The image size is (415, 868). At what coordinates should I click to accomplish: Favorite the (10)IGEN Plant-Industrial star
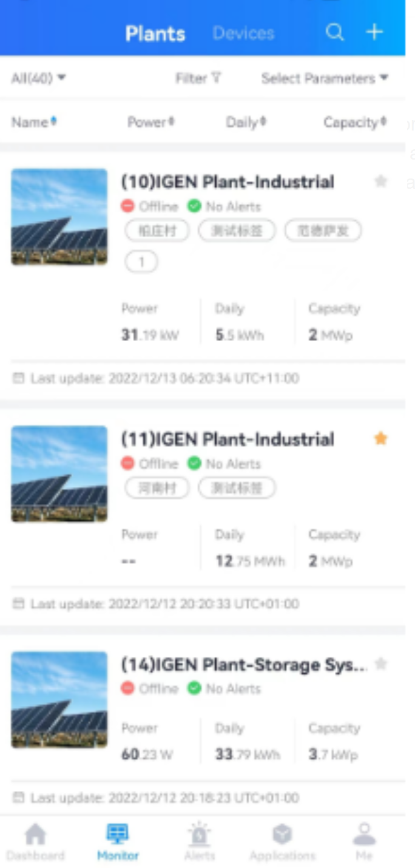pos(381,181)
